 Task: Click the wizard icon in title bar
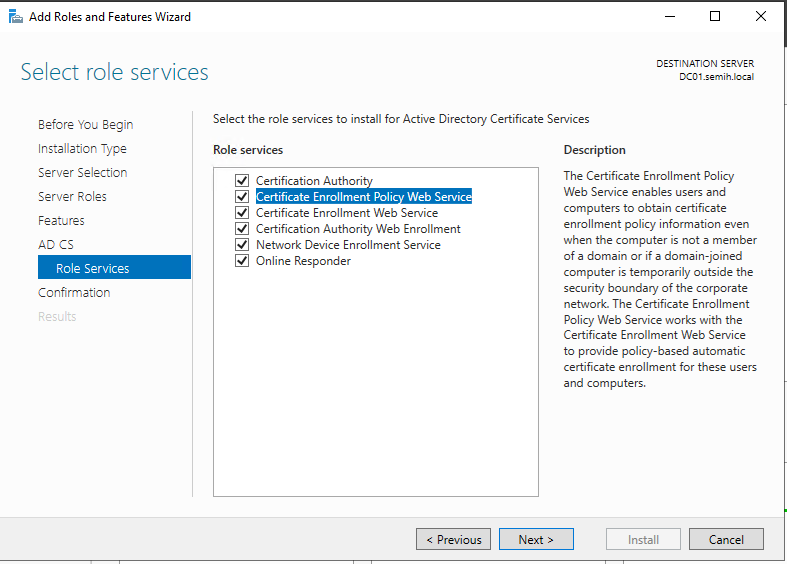tap(15, 16)
